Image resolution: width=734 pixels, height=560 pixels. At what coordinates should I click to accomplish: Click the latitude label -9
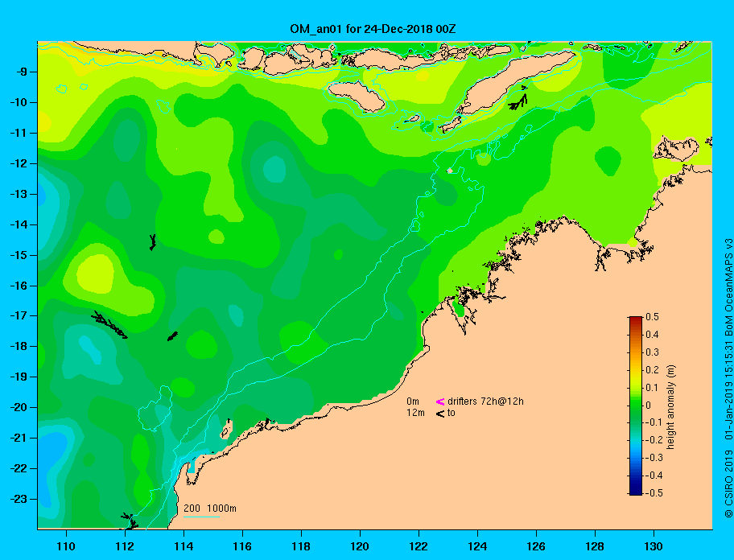(22, 72)
